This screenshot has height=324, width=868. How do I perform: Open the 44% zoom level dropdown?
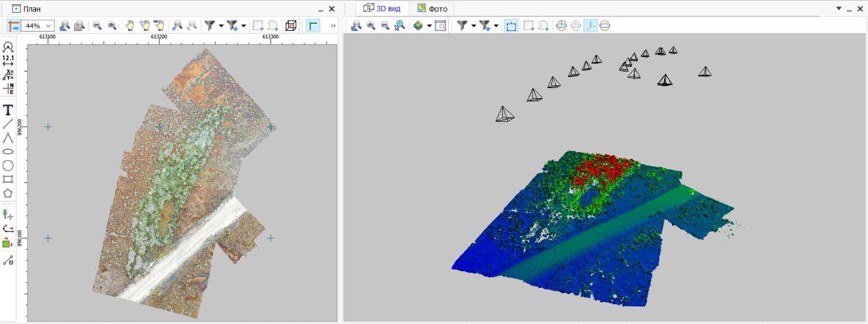point(49,25)
